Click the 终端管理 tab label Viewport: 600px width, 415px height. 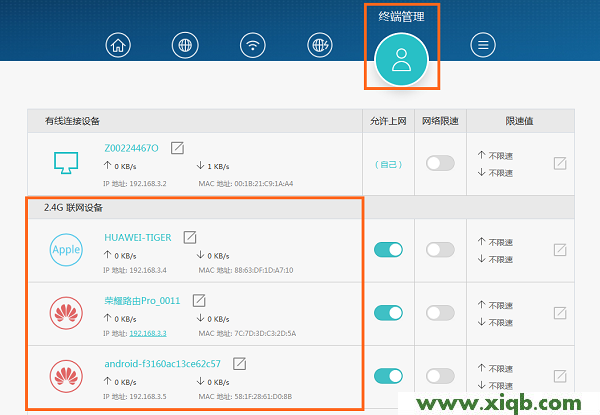pos(401,16)
